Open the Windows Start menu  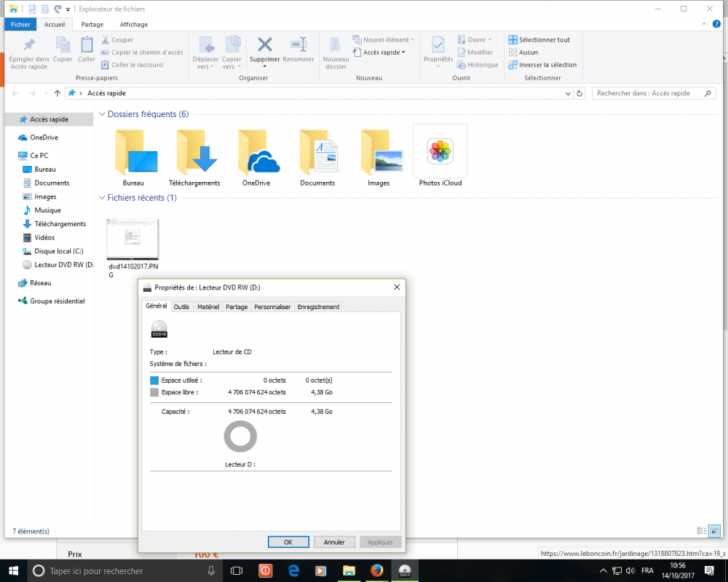coord(13,571)
